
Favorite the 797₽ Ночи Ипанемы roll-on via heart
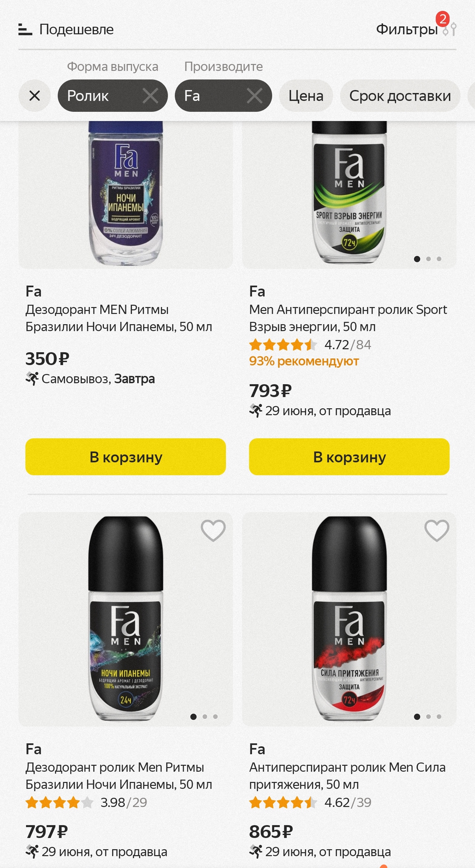click(213, 530)
